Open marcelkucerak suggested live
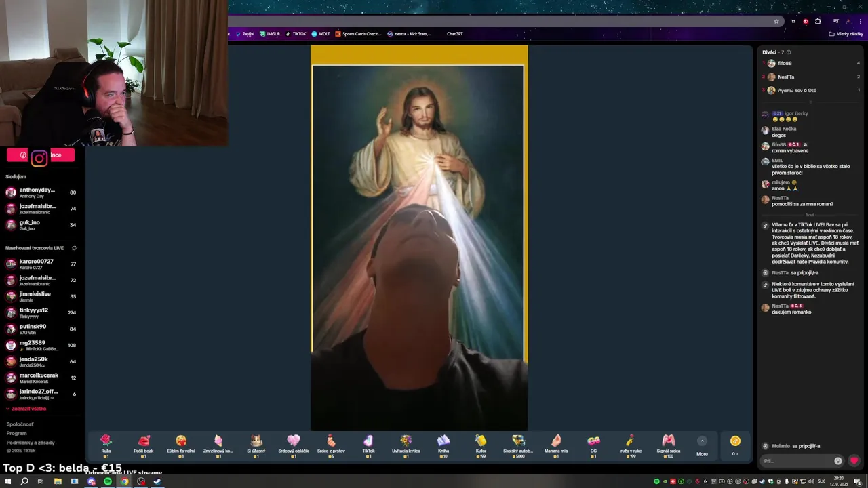868x488 pixels. (41, 378)
